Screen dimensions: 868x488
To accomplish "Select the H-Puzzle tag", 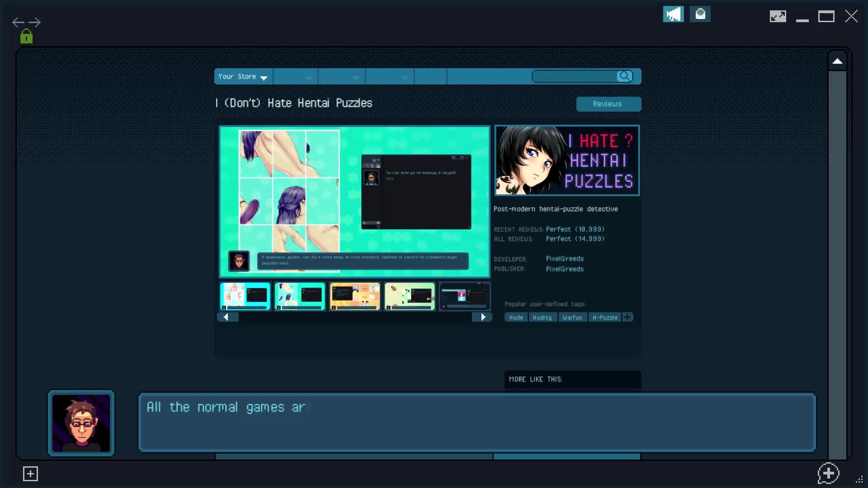I will pyautogui.click(x=605, y=318).
